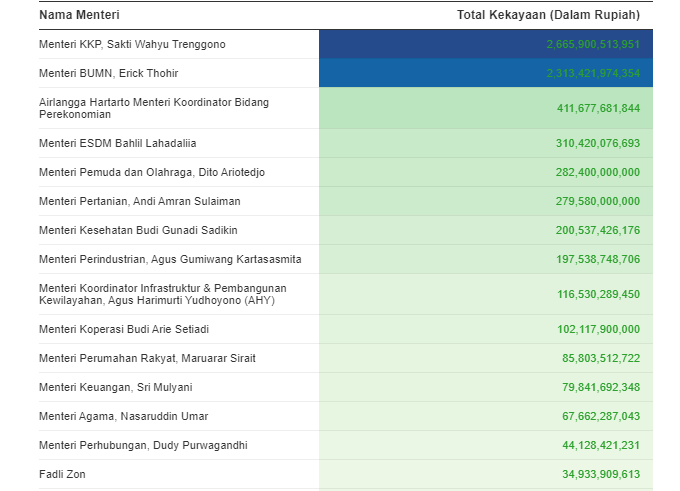The image size is (680, 491).
Task: Click Menteri Perhubungan Dudy Purwagandhi name
Action: point(142,445)
